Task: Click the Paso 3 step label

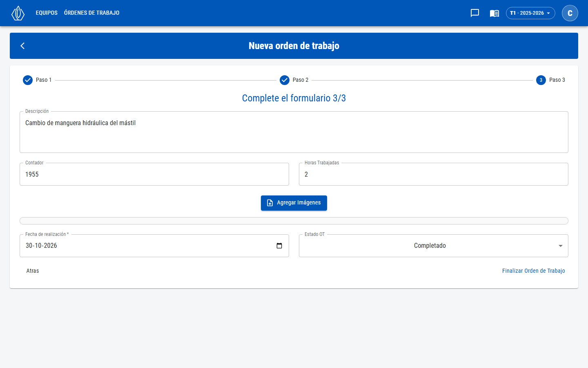Action: click(557, 80)
